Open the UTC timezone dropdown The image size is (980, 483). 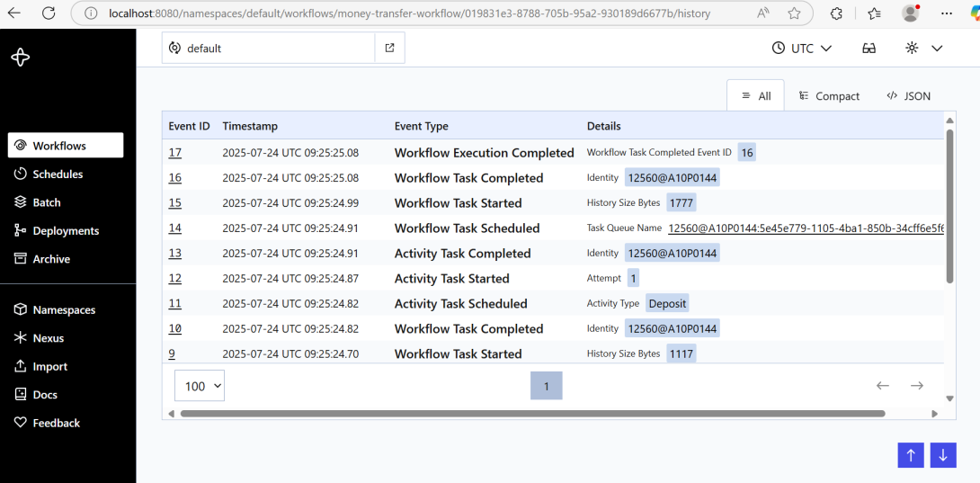pyautogui.click(x=801, y=49)
